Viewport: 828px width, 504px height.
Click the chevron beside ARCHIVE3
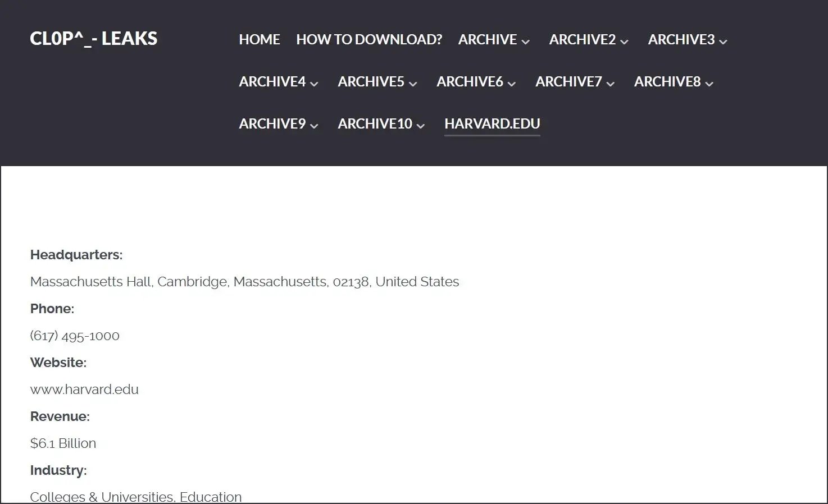pos(724,42)
